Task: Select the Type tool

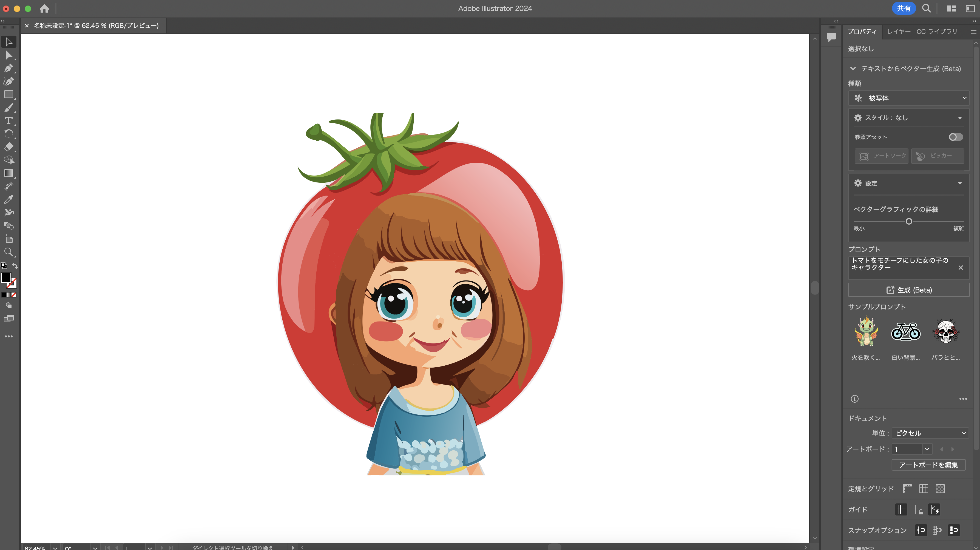Action: 9,121
